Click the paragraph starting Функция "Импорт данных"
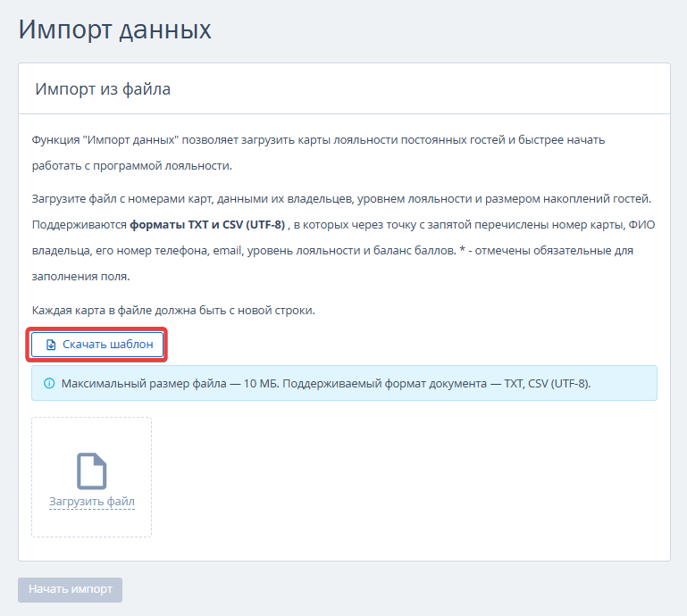Viewport: 687px width, 616px height. click(x=319, y=153)
